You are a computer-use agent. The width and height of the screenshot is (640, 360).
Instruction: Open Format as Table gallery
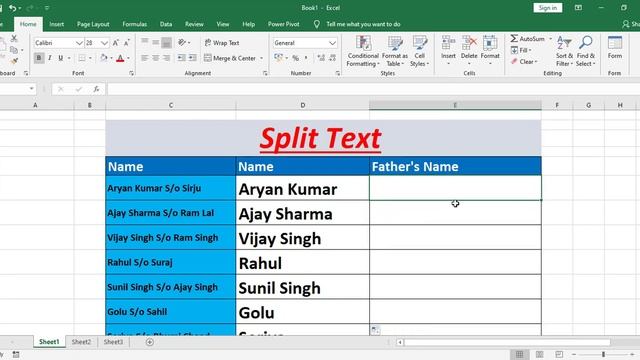394,51
